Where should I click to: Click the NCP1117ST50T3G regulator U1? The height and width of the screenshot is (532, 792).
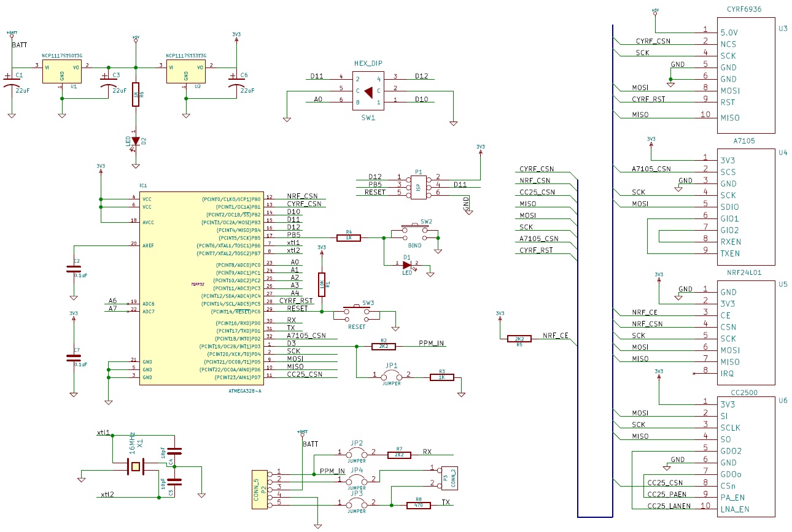tap(62, 71)
